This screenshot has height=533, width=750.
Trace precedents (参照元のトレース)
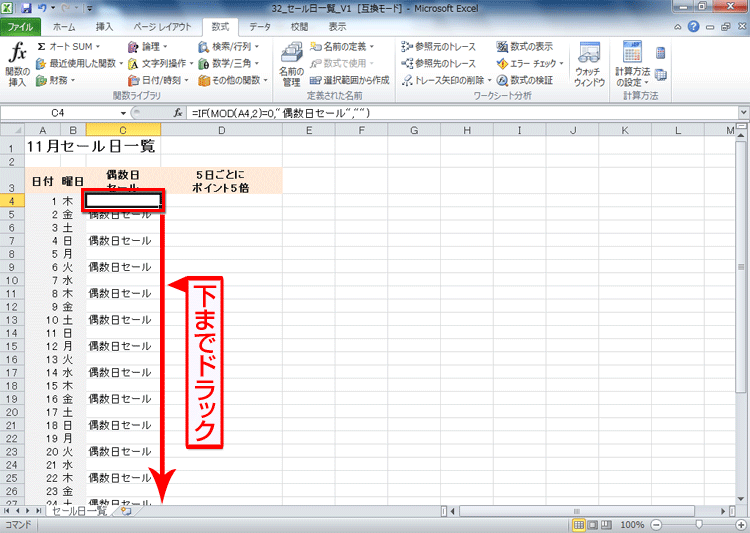coord(439,47)
